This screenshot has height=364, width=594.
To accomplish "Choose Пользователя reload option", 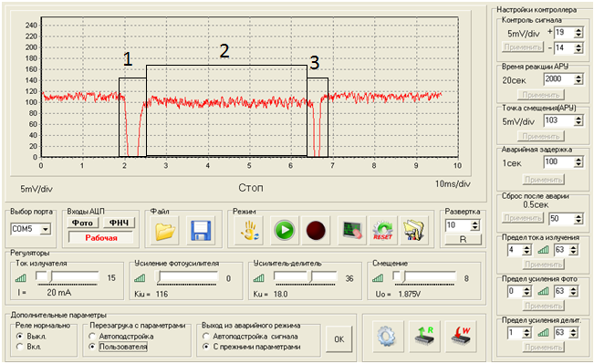I will [x=92, y=347].
